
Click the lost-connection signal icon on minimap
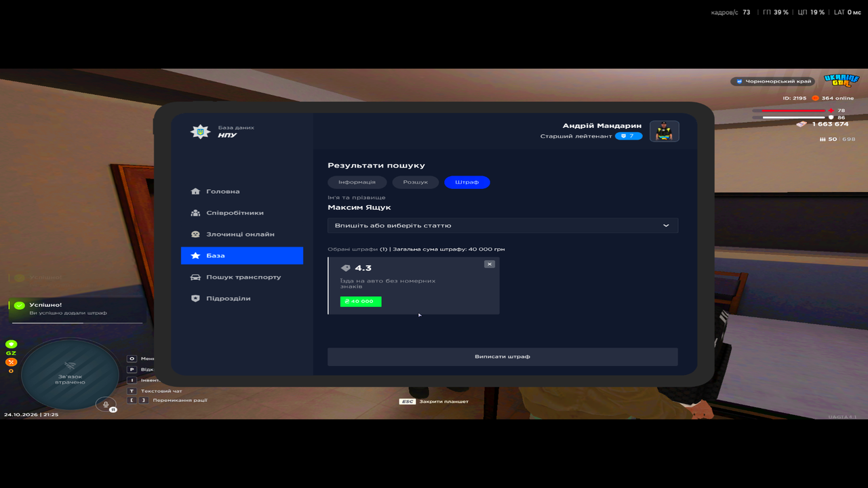(x=71, y=365)
